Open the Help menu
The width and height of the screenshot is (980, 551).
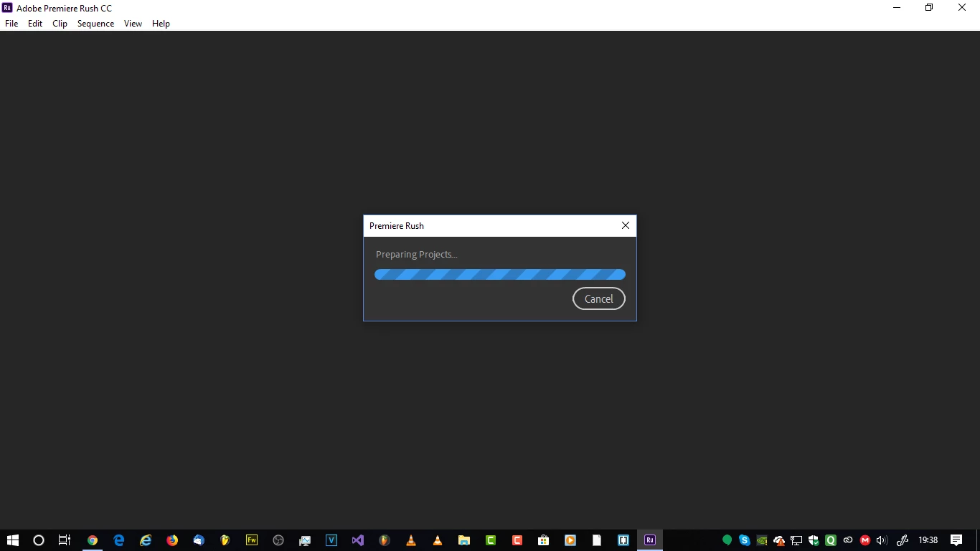tap(161, 24)
